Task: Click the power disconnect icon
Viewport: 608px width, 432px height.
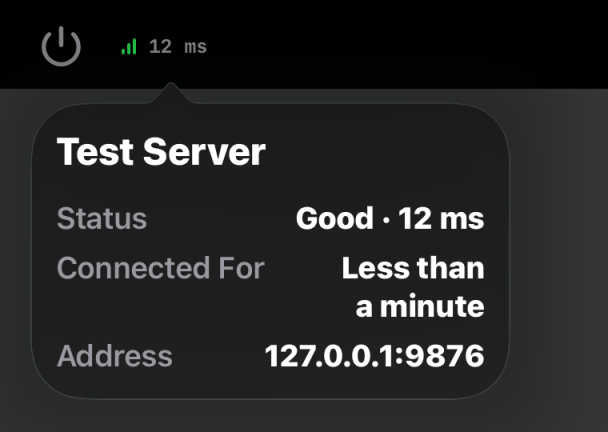Action: point(61,46)
